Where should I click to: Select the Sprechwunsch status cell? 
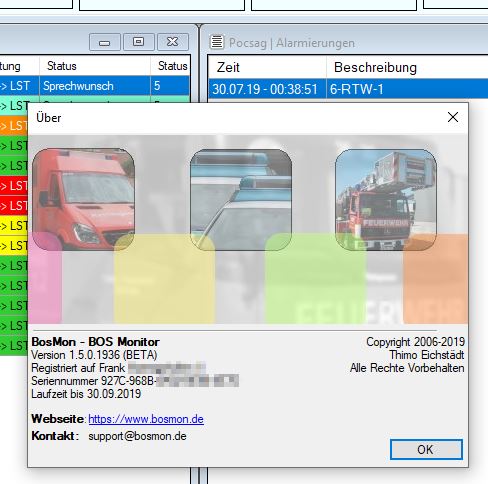(x=95, y=86)
